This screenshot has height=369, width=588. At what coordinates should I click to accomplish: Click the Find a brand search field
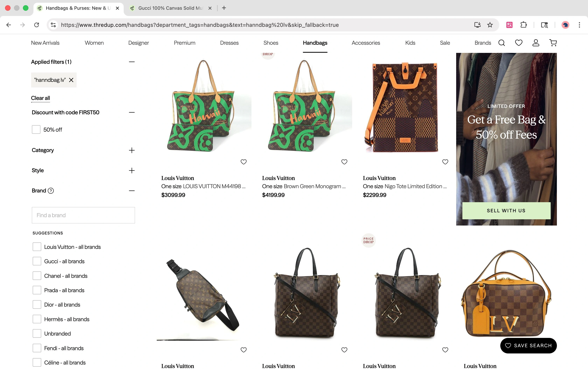tap(83, 215)
